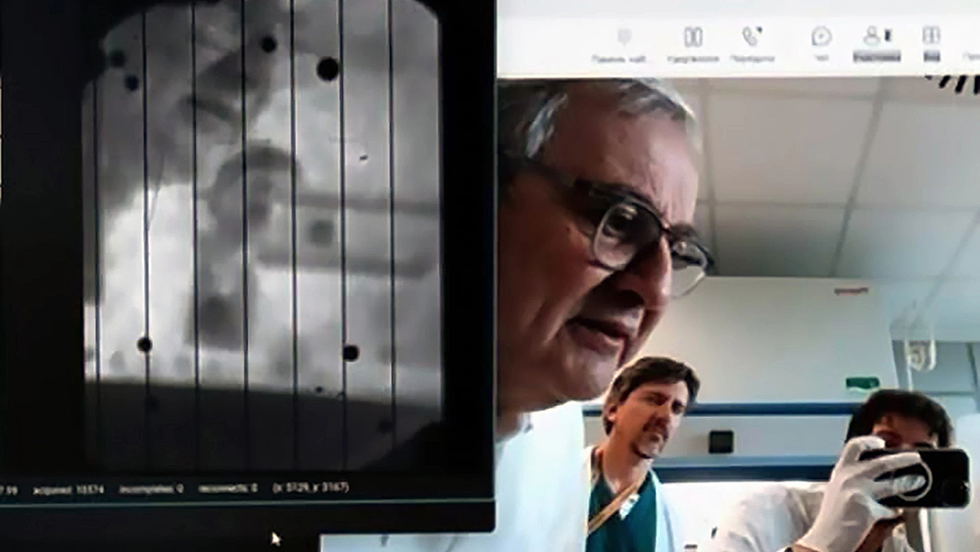Put the call on hold (Удержание)
Screen dimensions: 980x552
pos(693,37)
